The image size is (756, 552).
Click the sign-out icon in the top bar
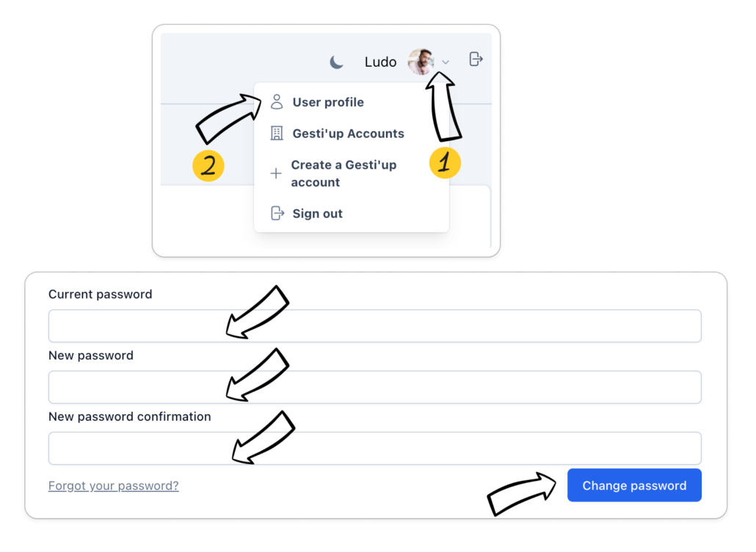coord(476,59)
